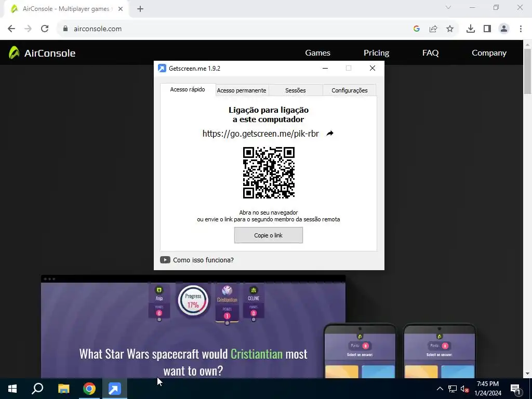Click the Google icon in the address bar

click(x=417, y=29)
